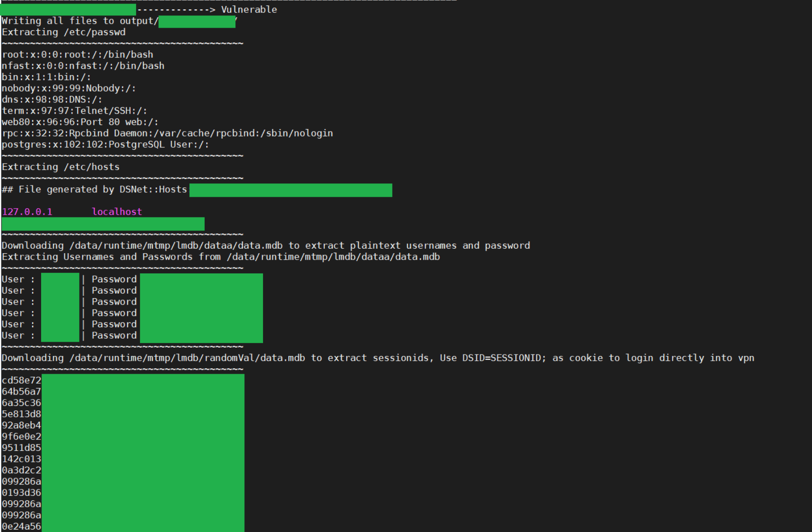Viewport: 812px width, 532px height.
Task: Select the Rpcbind Daemon nologin line
Action: [168, 133]
